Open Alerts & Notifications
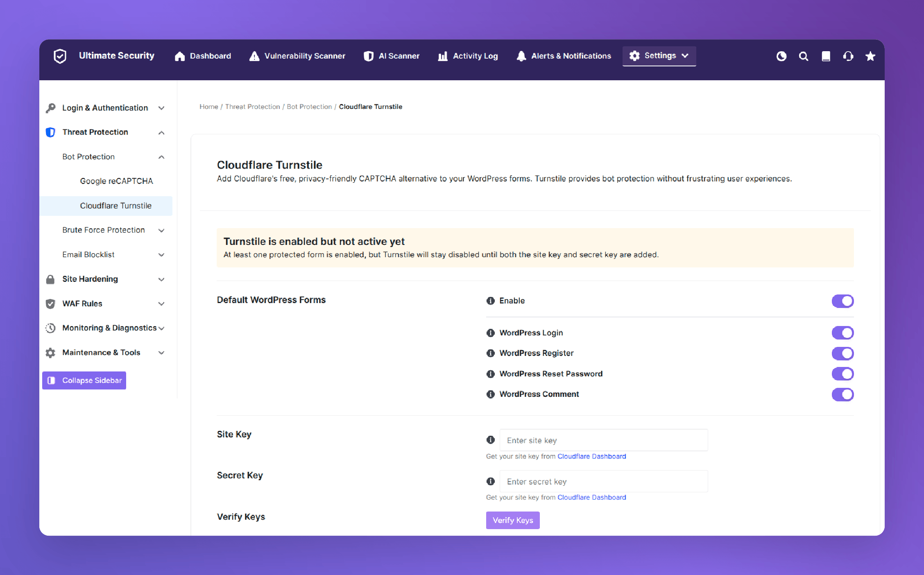The image size is (924, 575). click(x=564, y=56)
